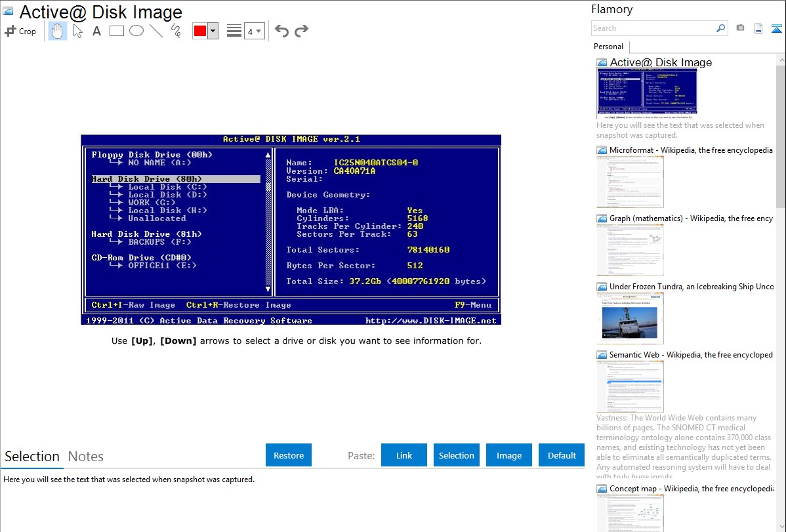Click the blue icon right of the document icon

776,28
